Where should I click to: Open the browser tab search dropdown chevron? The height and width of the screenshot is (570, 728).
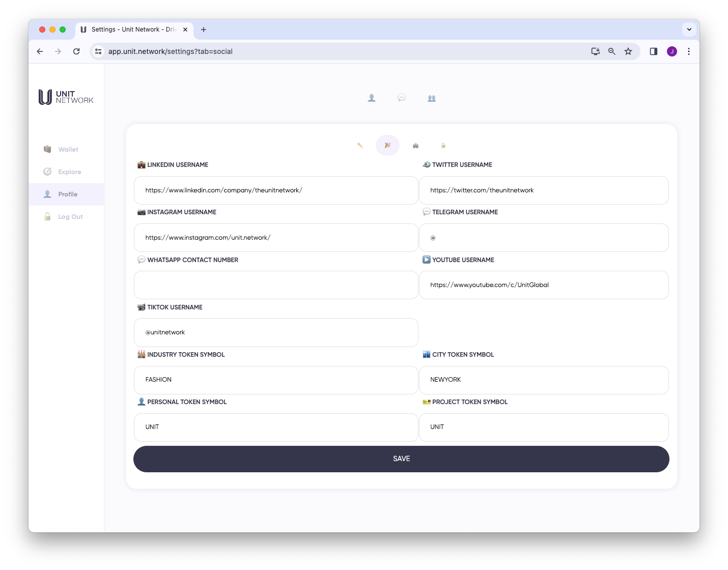click(689, 30)
